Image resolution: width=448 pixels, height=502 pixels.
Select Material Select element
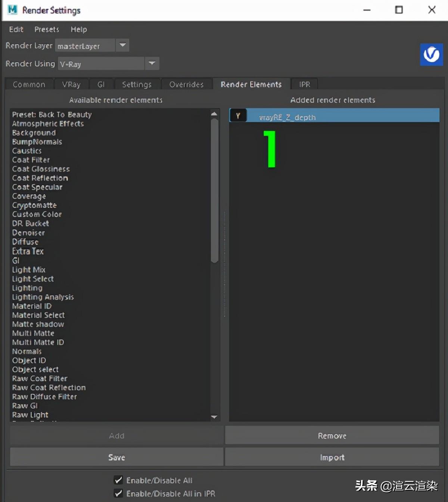point(38,315)
